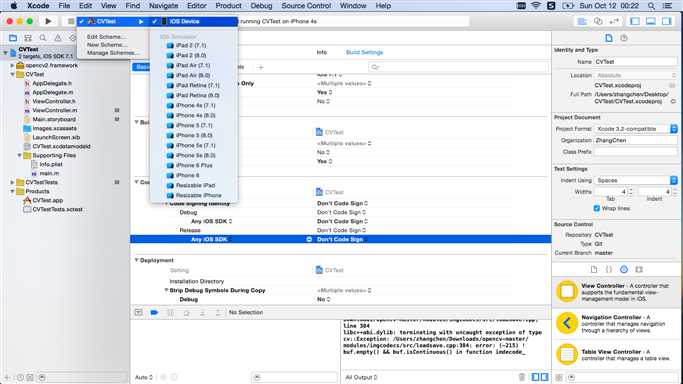
Task: Collapse the CVTest project root
Action: (x=6, y=53)
